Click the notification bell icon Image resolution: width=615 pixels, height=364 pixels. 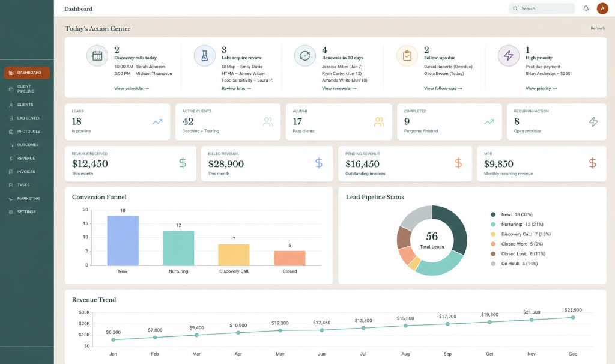[x=586, y=8]
